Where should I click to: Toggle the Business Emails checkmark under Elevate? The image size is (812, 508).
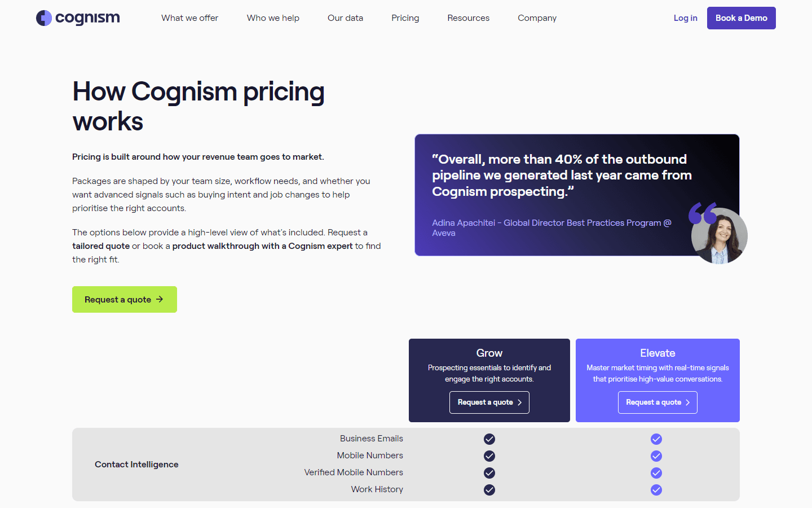coord(656,439)
